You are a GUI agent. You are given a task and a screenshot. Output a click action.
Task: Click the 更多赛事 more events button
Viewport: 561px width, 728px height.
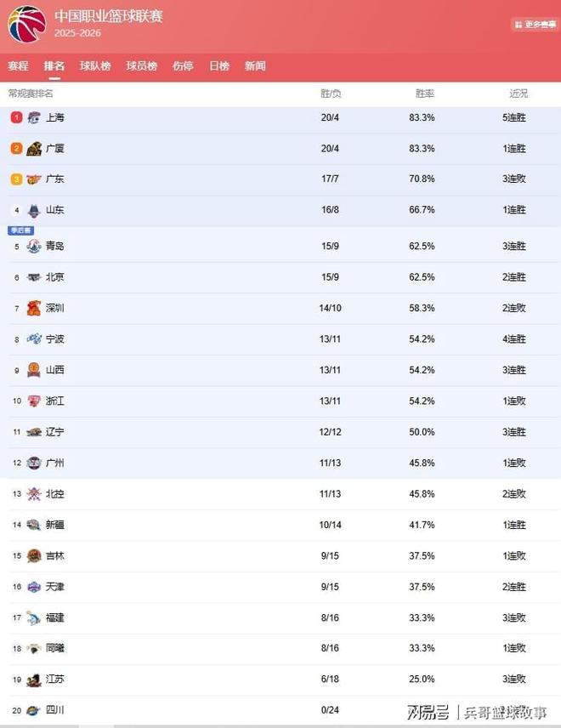[x=535, y=25]
